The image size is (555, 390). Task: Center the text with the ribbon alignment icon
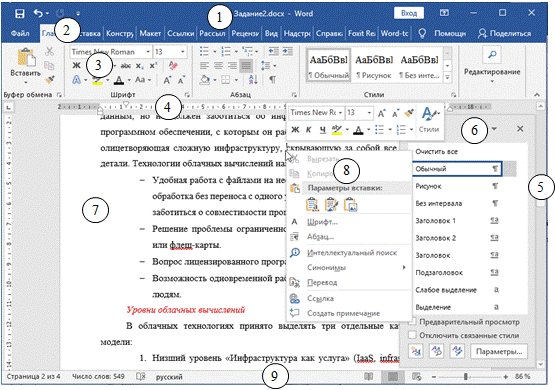tap(218, 66)
